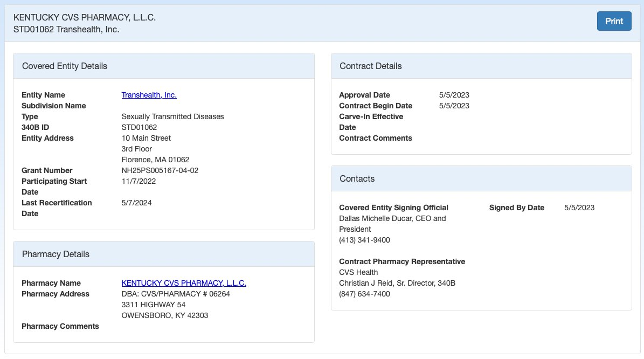Click the entity address line 10 Main Street

click(146, 138)
